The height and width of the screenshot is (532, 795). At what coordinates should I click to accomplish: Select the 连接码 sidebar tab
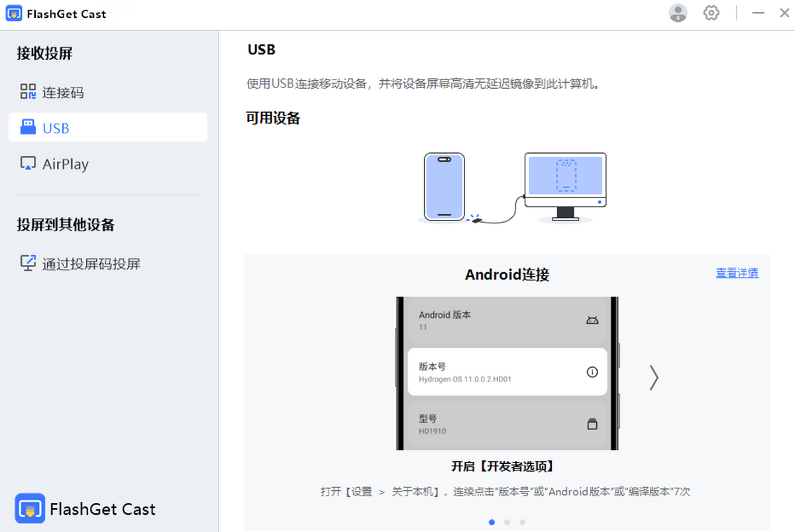[108, 92]
